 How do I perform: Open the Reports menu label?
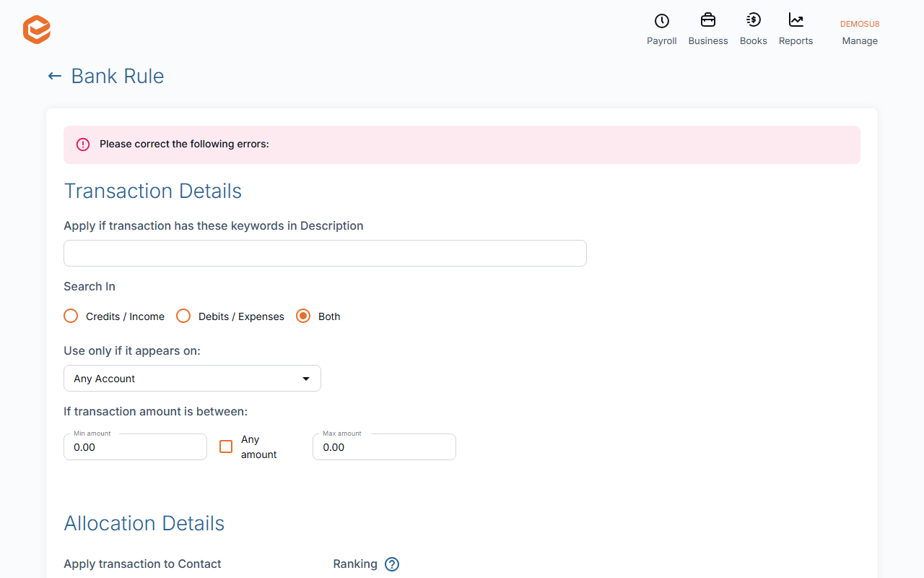(796, 41)
